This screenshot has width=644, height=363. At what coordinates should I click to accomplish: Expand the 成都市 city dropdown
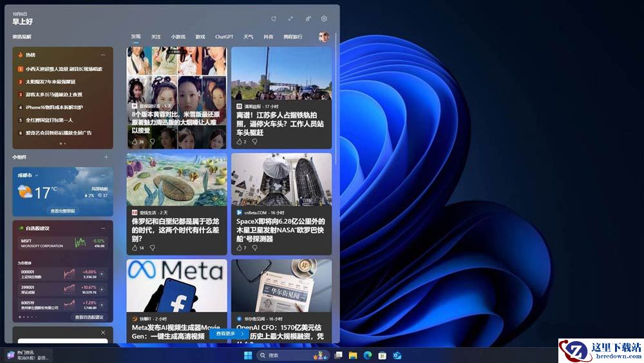click(28, 175)
